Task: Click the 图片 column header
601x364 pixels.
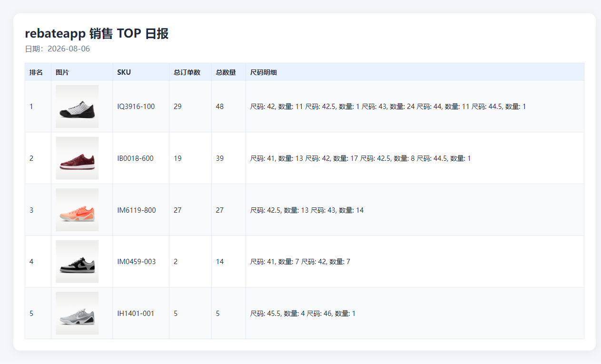Action: coord(62,72)
